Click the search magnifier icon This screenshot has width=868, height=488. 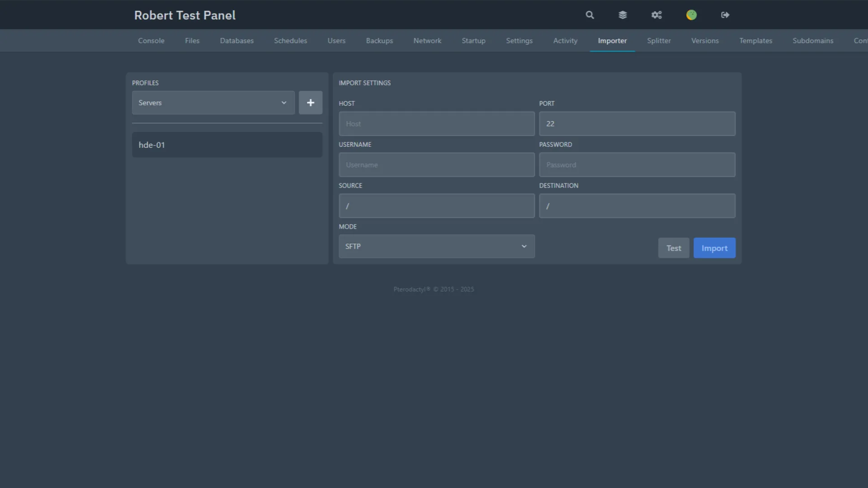[590, 15]
